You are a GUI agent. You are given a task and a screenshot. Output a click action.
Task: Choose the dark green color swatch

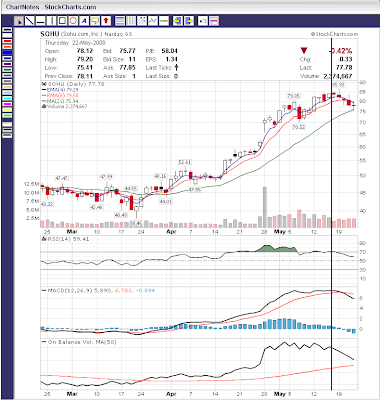(7, 70)
